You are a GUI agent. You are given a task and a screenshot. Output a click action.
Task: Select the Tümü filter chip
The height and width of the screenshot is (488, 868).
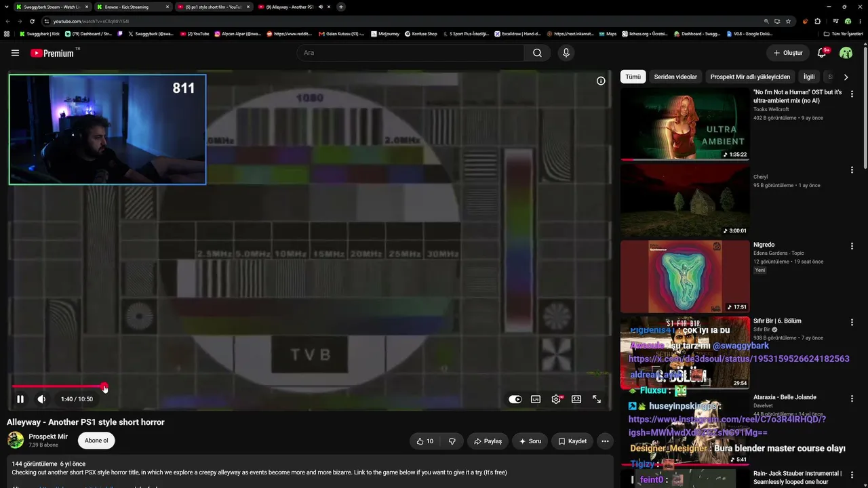click(x=633, y=77)
